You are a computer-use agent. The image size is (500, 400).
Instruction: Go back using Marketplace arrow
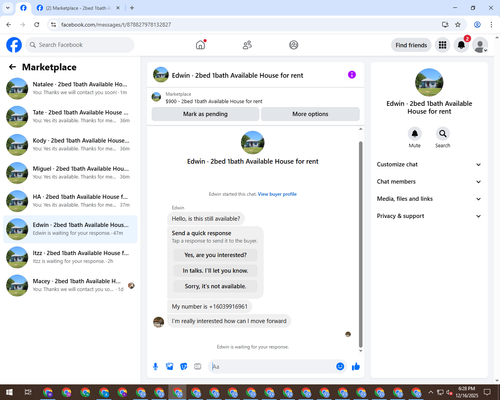point(12,67)
